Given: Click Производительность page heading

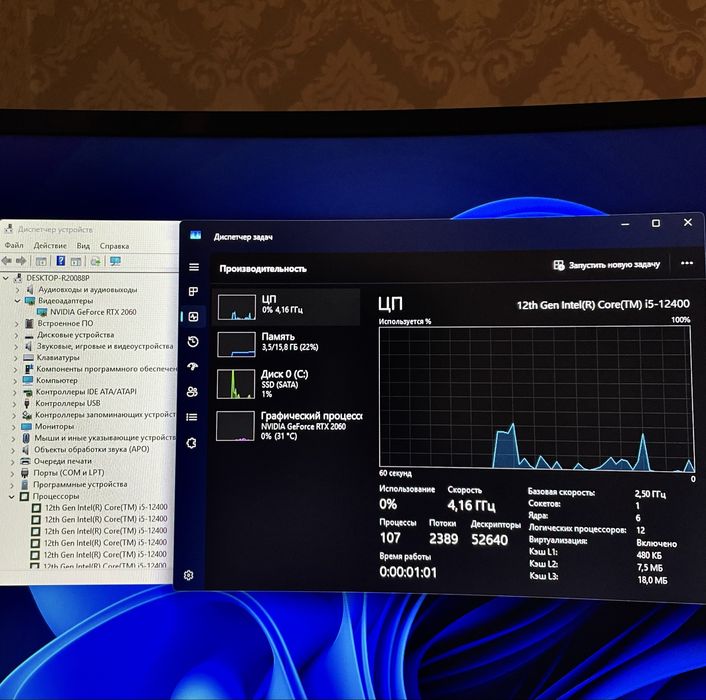Looking at the screenshot, I should pos(263,269).
